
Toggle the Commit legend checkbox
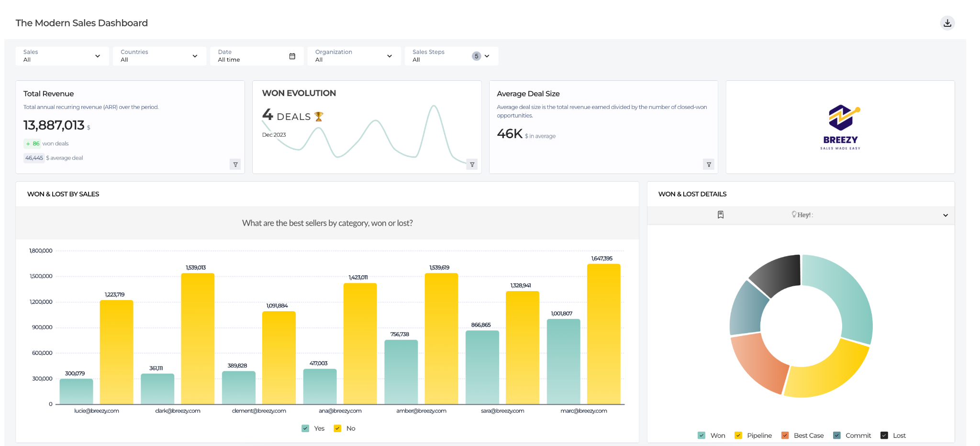tap(837, 435)
